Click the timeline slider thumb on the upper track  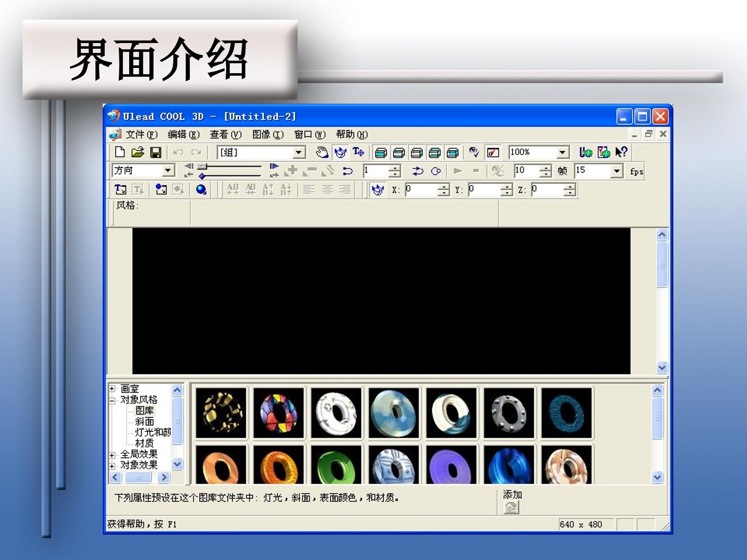202,166
